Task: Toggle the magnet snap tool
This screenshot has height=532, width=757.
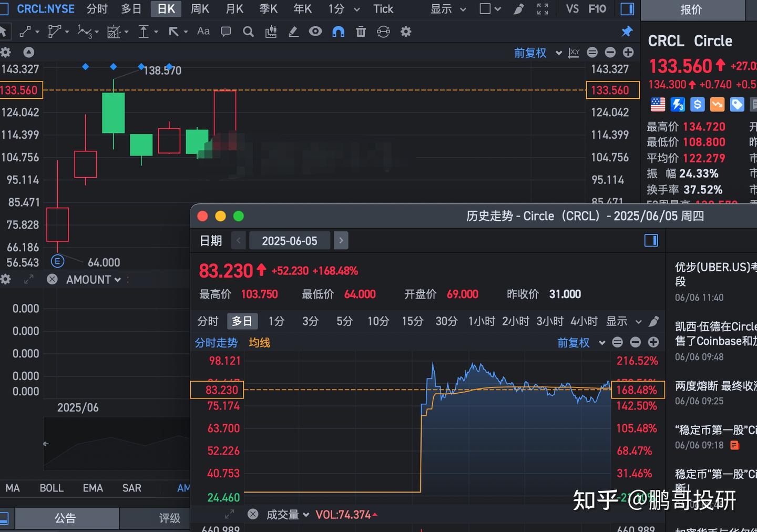Action: (339, 32)
